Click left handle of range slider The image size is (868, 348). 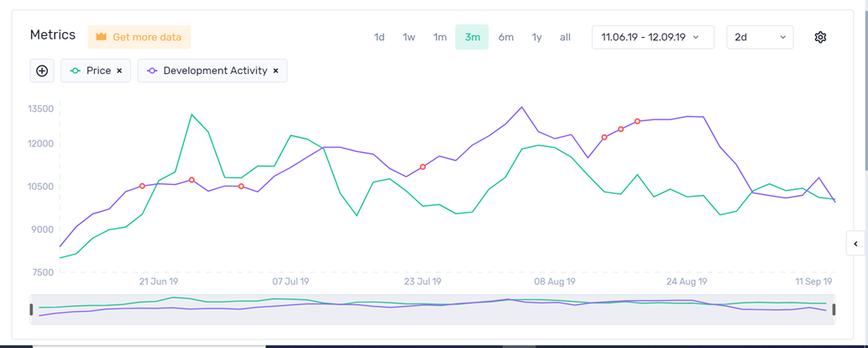(x=32, y=309)
